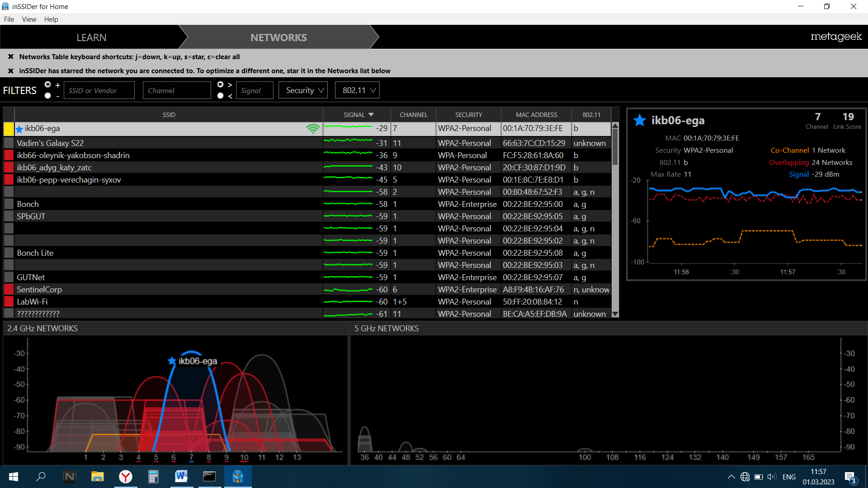Toggle the color box for Bonch network

[x=9, y=204]
